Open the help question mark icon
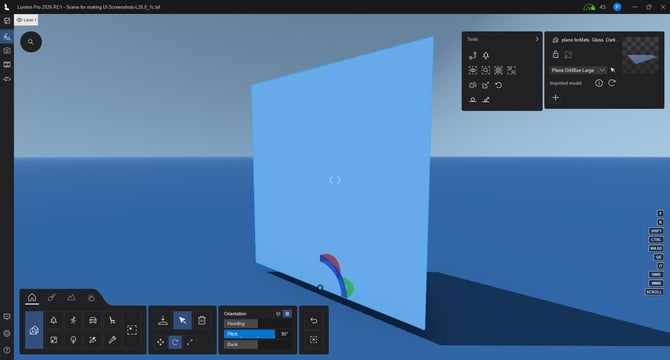670x360 pixels. coord(7,350)
